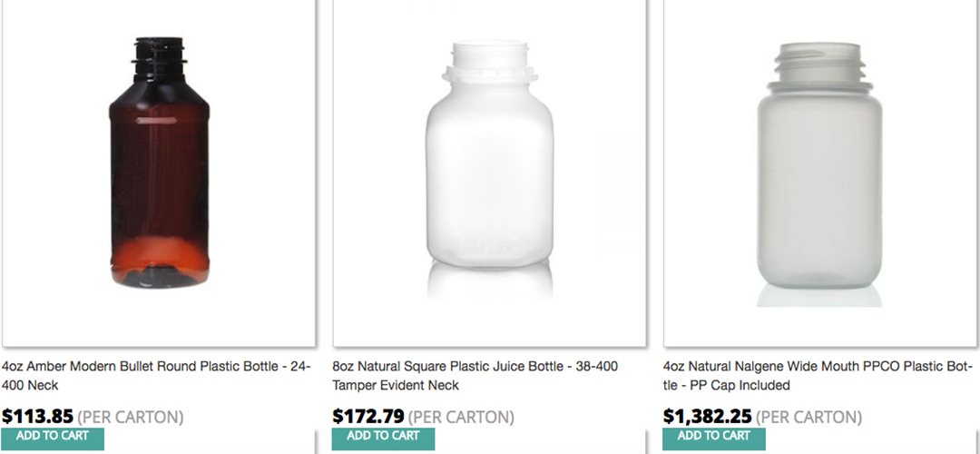Click the PER CARTON label beside $113.85
Viewport: 980px width, 454px height.
pyautogui.click(x=131, y=418)
